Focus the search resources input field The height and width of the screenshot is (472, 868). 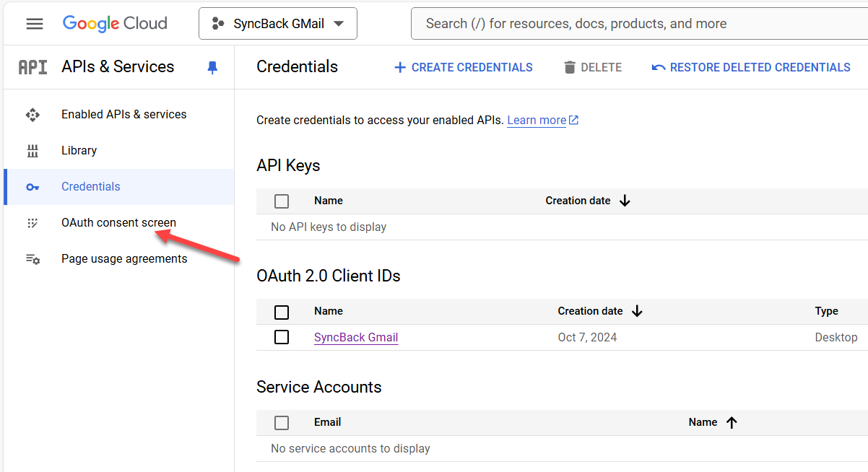(640, 24)
